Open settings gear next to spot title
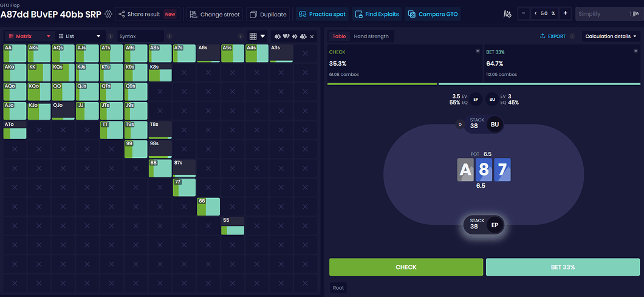 pos(109,14)
